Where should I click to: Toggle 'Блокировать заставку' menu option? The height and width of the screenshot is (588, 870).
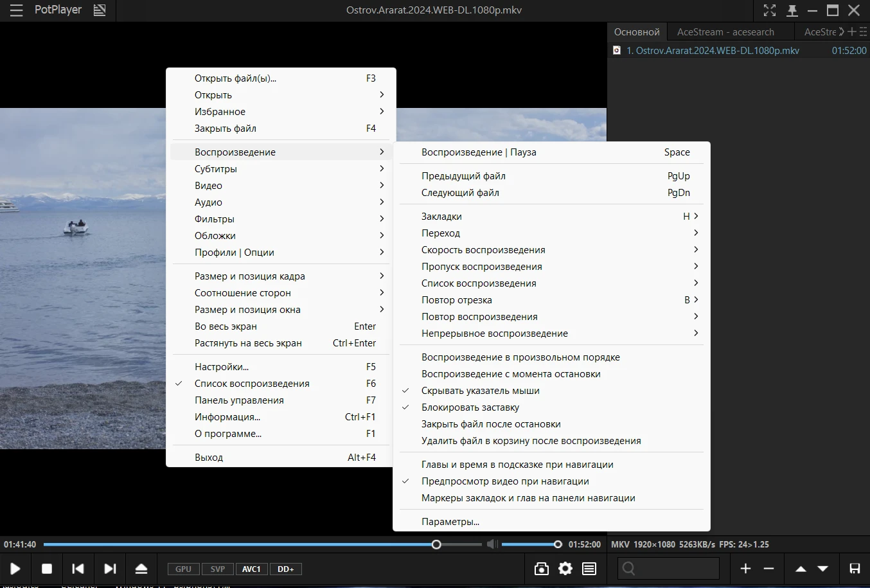pos(470,407)
